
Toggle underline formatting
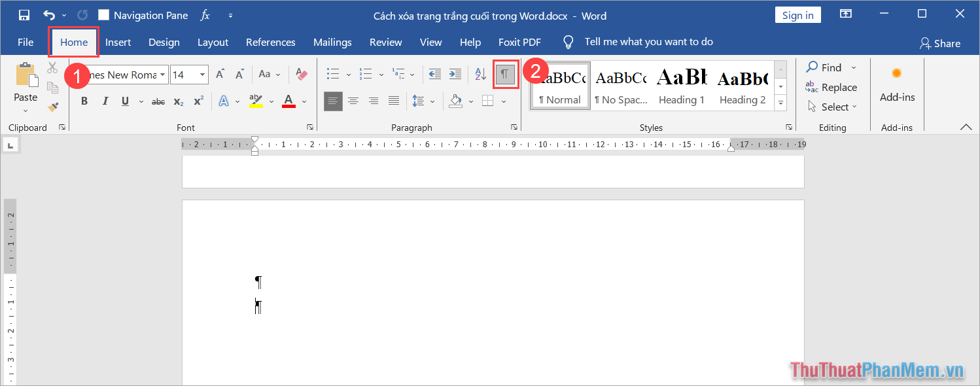pyautogui.click(x=124, y=101)
